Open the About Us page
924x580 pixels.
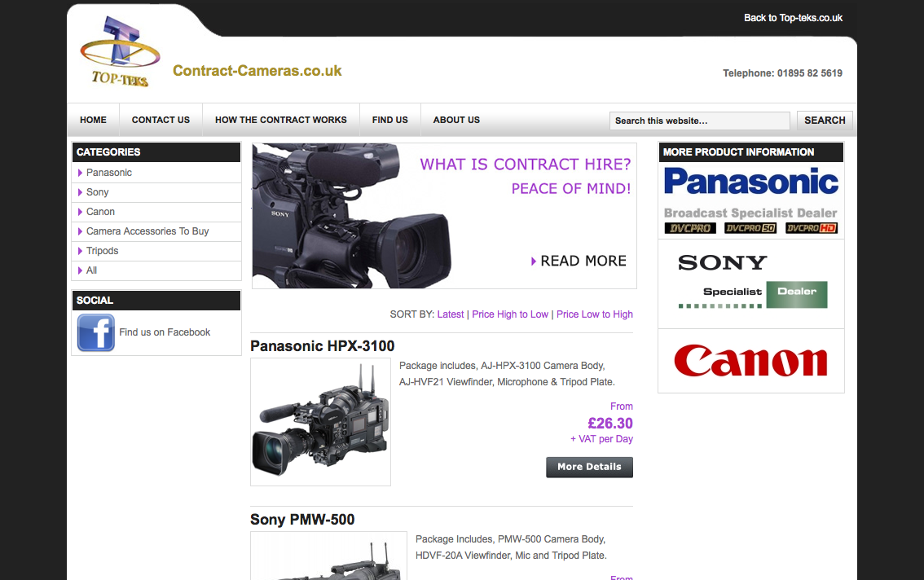tap(456, 120)
